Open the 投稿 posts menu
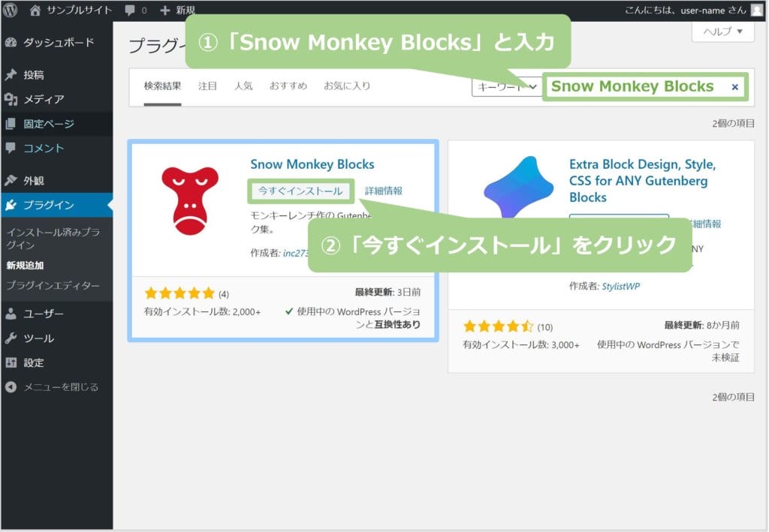The height and width of the screenshot is (532, 769). 33,75
